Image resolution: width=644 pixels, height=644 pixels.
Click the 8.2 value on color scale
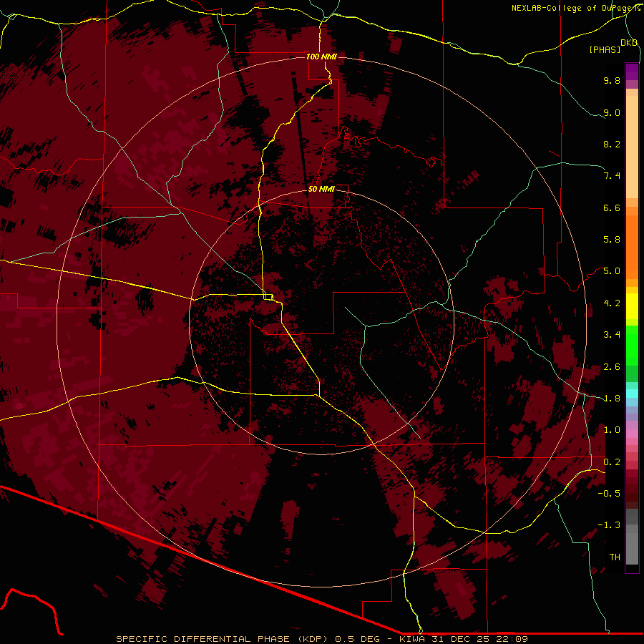tap(612, 144)
